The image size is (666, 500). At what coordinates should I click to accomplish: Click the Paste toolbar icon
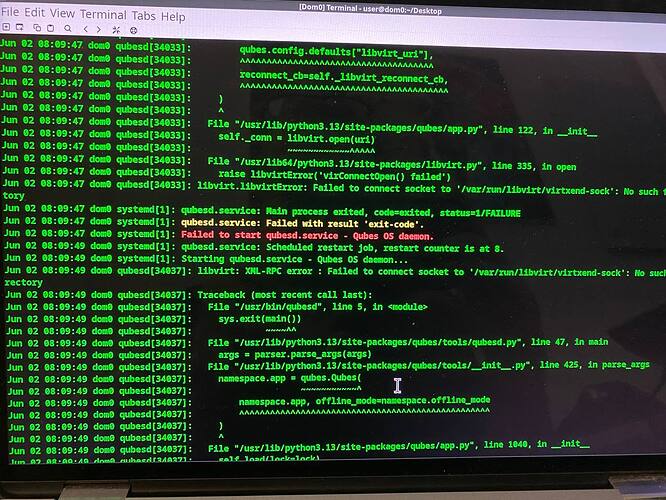coord(51,28)
